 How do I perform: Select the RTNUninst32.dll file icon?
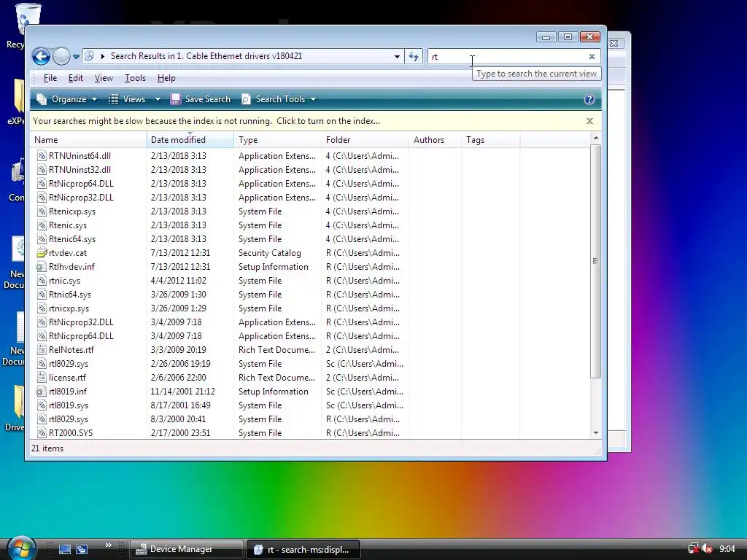pos(42,169)
